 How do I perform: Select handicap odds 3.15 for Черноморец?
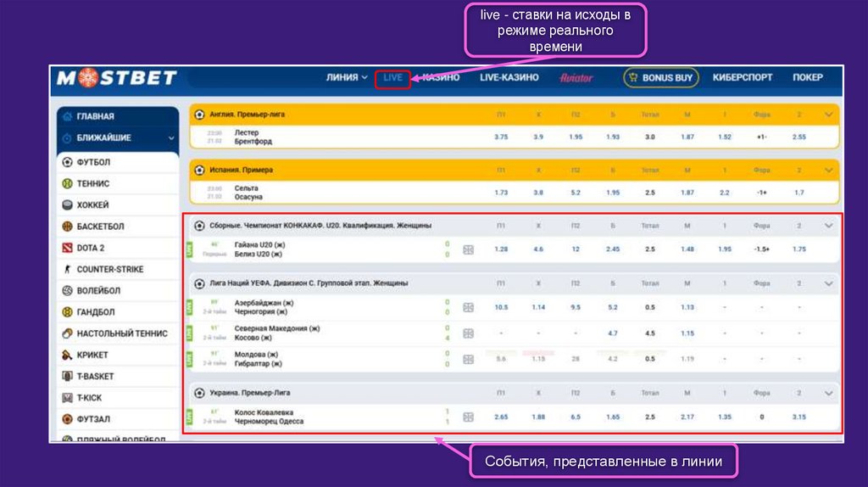798,417
